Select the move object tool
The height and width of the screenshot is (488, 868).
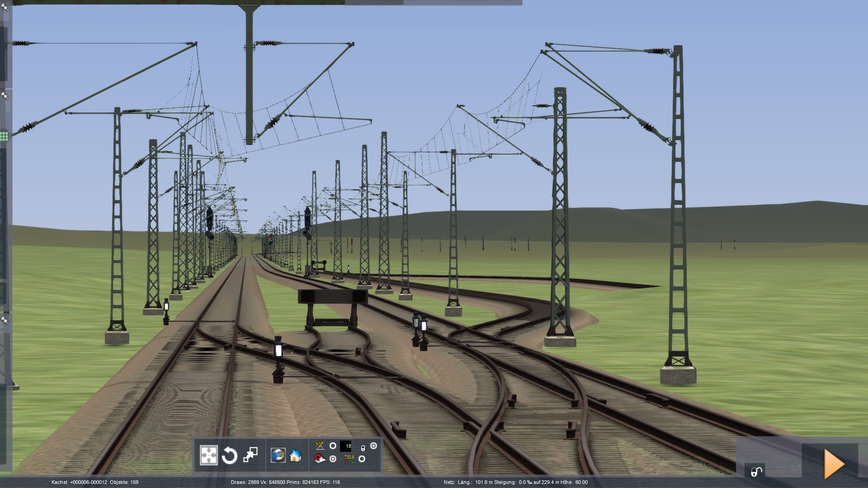[208, 455]
